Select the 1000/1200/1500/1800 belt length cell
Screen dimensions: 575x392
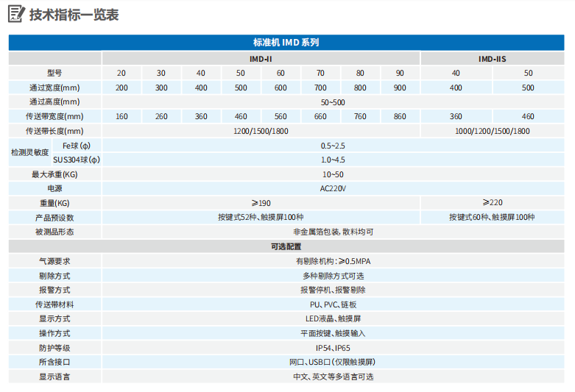pos(492,131)
